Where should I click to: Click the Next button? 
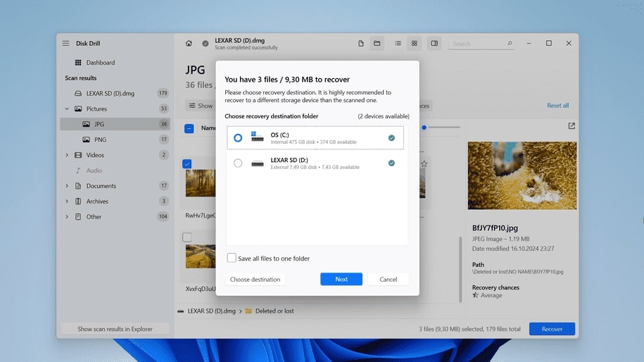coord(341,279)
